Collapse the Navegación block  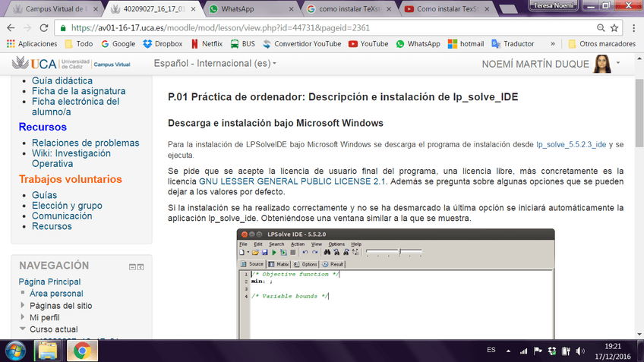pyautogui.click(x=132, y=266)
